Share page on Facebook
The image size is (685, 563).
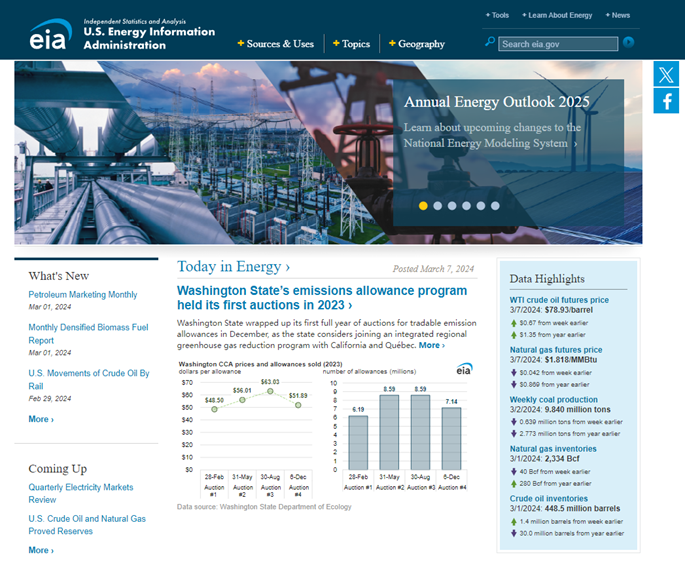pos(666,101)
